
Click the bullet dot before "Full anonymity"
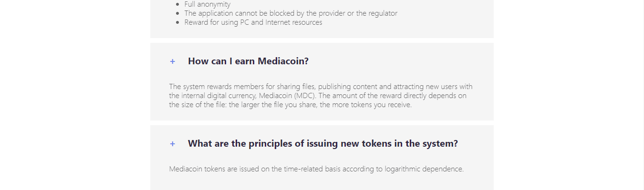point(178,4)
